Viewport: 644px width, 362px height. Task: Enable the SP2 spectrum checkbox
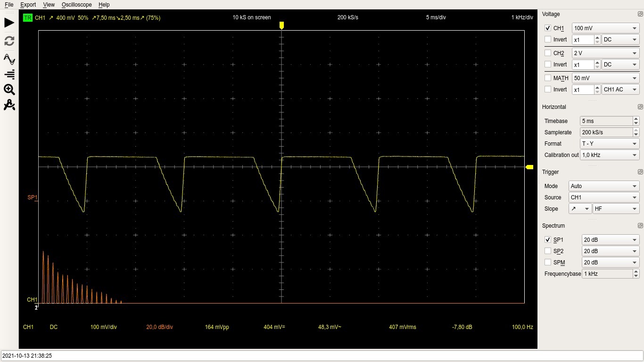pos(547,251)
